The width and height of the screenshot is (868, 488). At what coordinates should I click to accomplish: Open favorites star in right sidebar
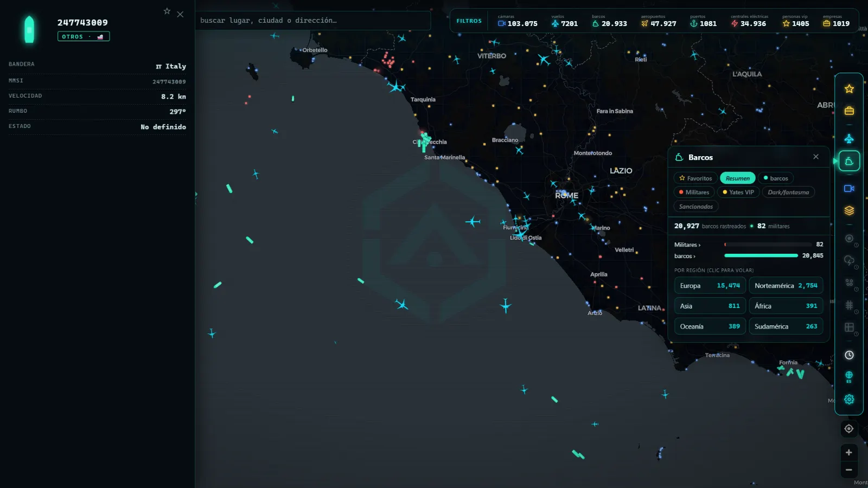tap(849, 89)
